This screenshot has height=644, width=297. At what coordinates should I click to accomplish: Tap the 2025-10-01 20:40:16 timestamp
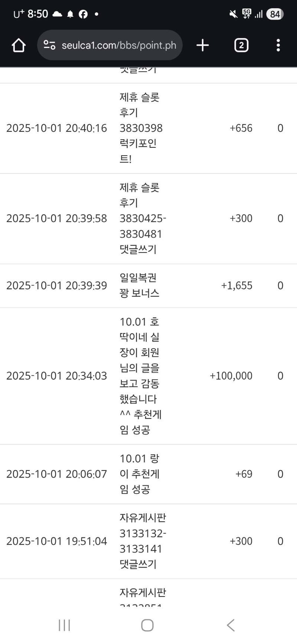point(56,128)
